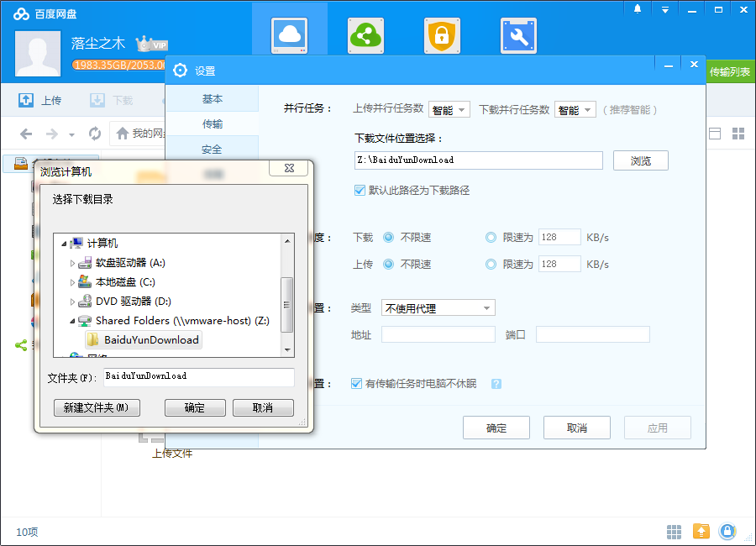Open the cloud storage tab icon

coord(289,35)
